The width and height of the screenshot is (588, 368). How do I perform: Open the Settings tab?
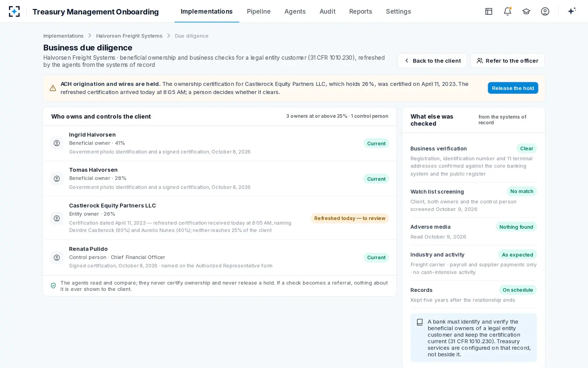point(399,11)
